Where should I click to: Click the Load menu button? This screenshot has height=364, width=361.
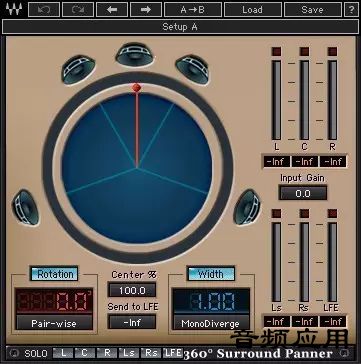tap(253, 10)
